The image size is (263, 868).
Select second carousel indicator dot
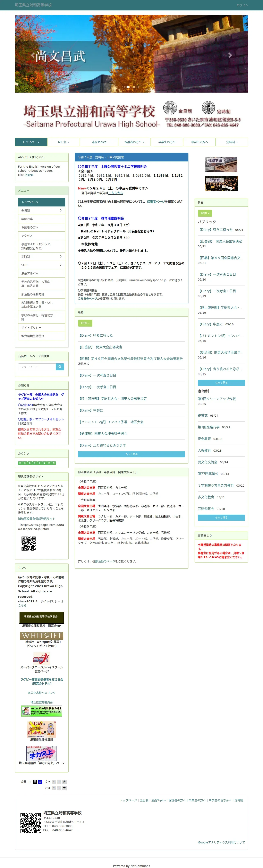128,87
